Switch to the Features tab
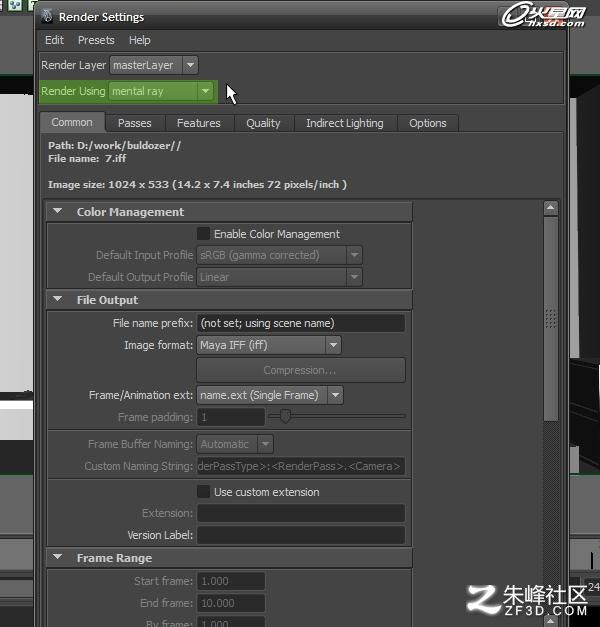The height and width of the screenshot is (627, 600). pyautogui.click(x=199, y=123)
